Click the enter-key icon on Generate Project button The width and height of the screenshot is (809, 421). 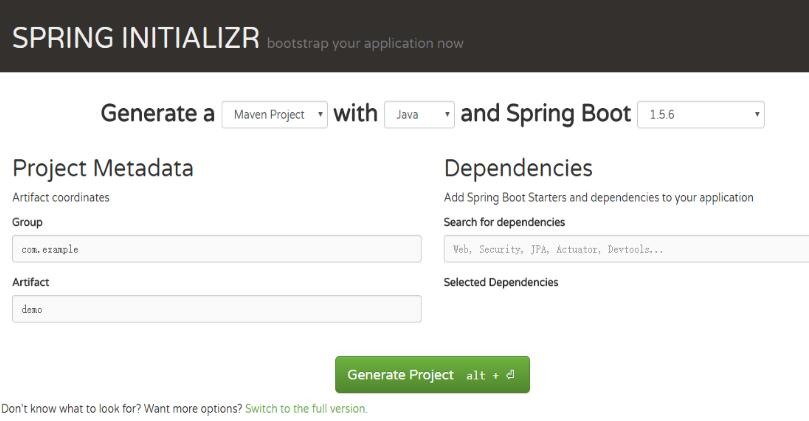[510, 375]
